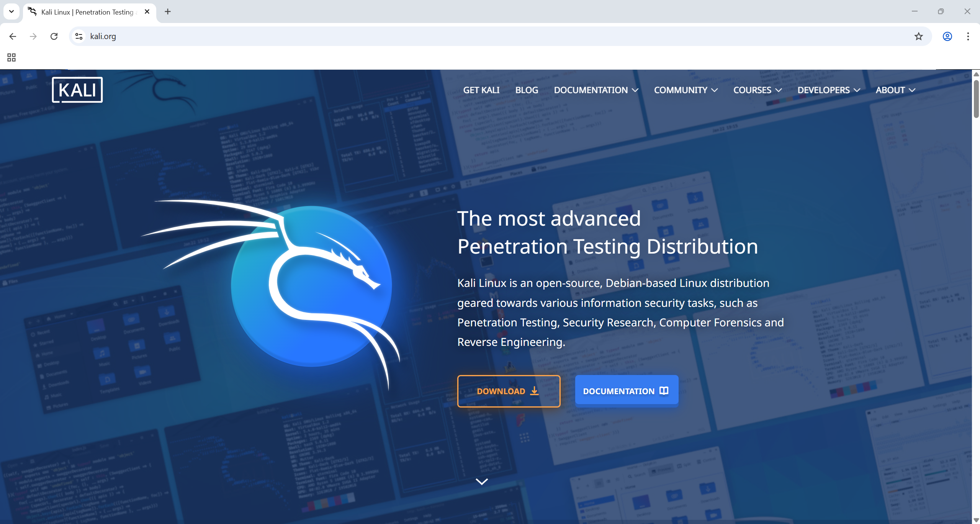
Task: Expand the DEVELOPERS nav dropdown
Action: point(829,90)
